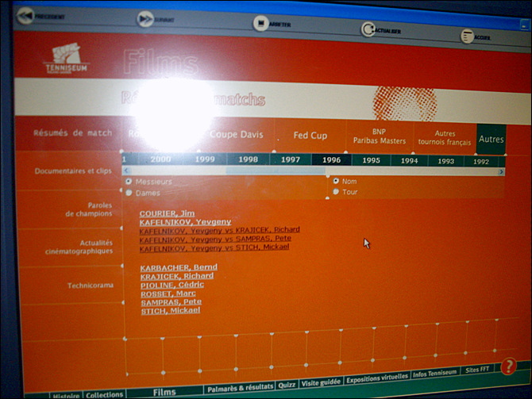Open Sites FFT bottom tab
This screenshot has width=532, height=399.
[477, 370]
